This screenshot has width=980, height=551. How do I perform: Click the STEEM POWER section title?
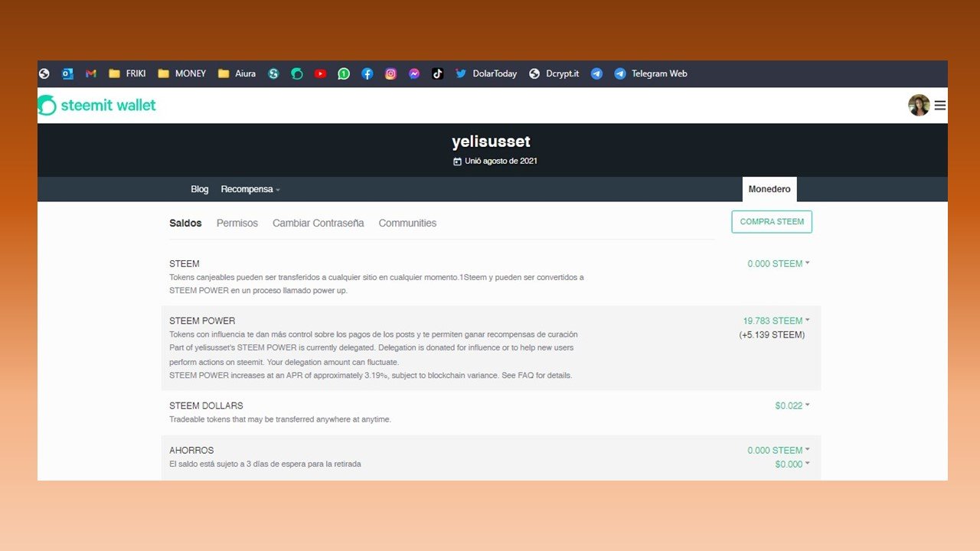202,321
